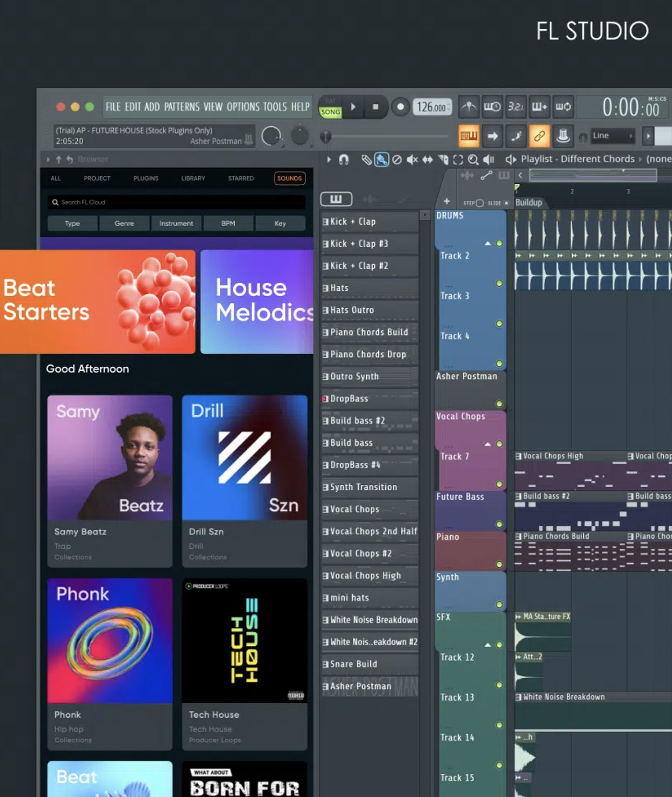Toggle the metronome icon
The image size is (672, 797).
click(469, 107)
